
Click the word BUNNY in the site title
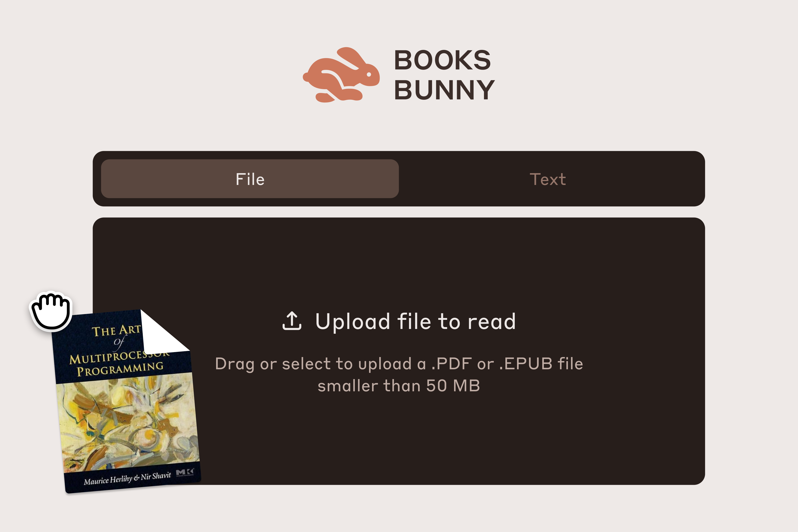point(445,90)
